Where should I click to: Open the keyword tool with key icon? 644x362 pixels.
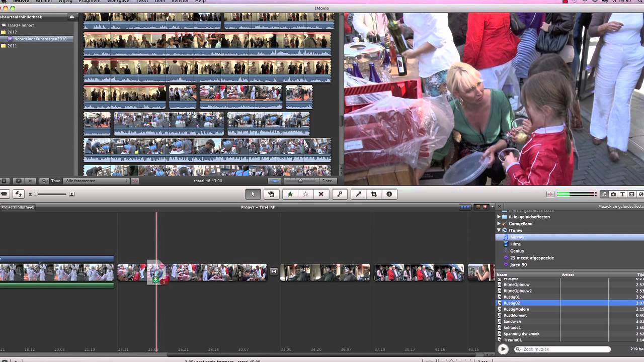pos(340,194)
